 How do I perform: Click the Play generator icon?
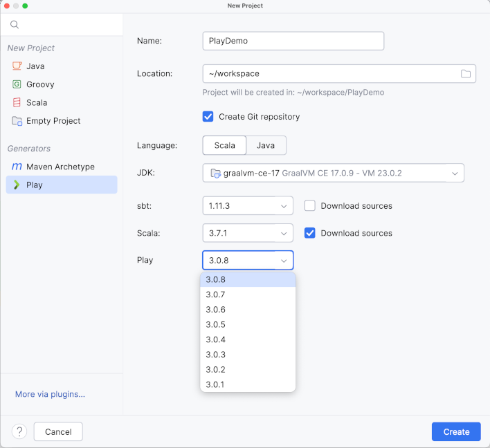pos(17,185)
